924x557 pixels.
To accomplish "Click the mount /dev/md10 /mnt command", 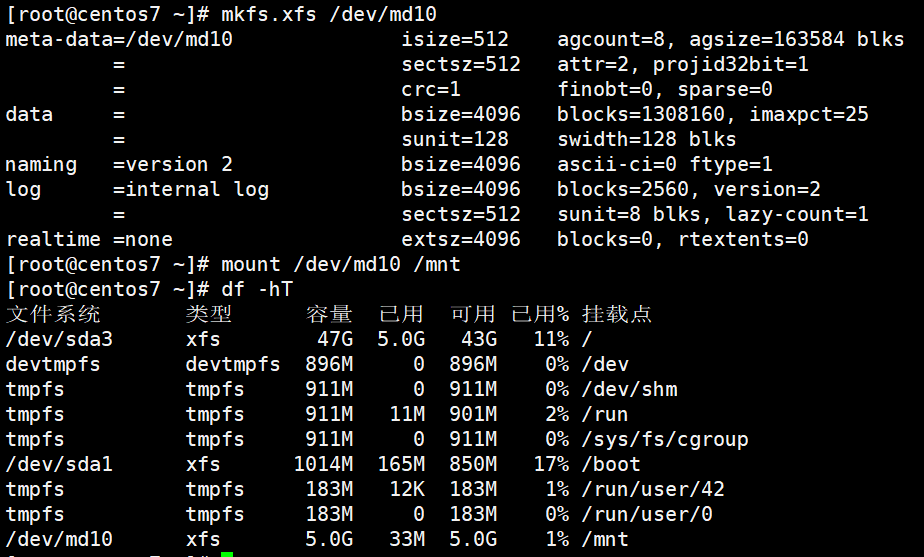I will (341, 264).
